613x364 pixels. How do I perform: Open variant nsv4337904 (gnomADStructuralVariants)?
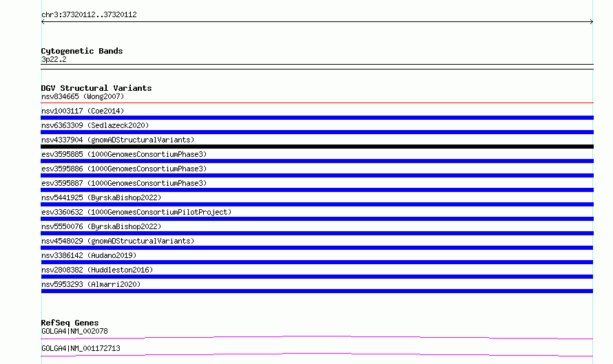pos(118,140)
